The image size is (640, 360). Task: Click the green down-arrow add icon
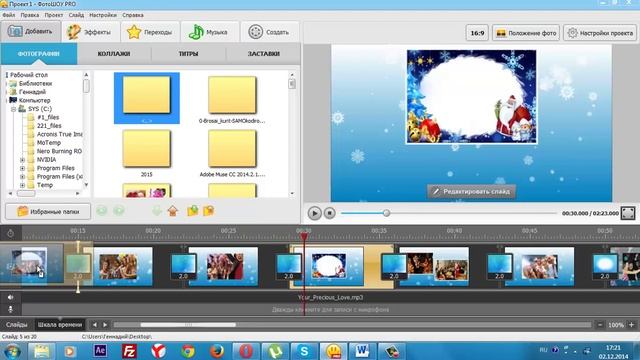[x=157, y=211]
